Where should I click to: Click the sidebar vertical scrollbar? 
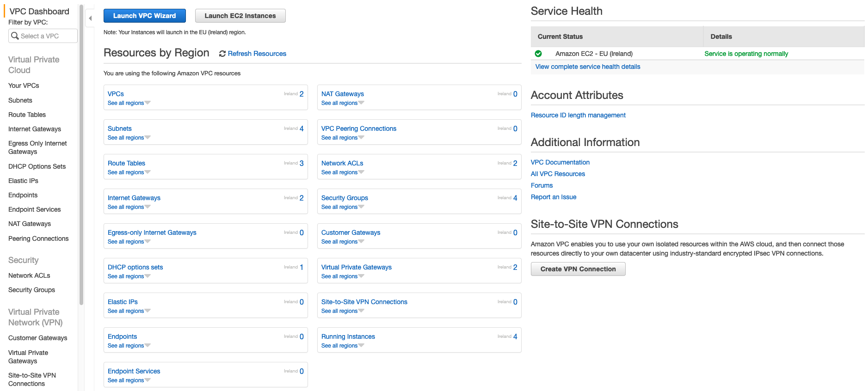pyautogui.click(x=81, y=155)
